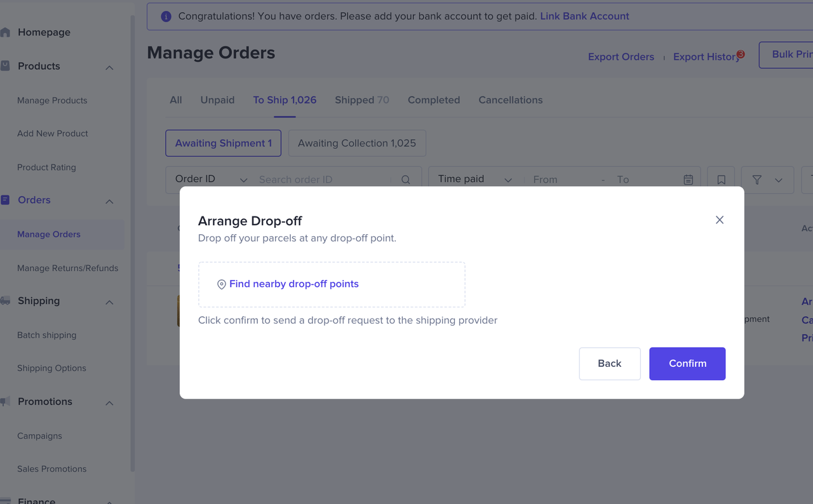Click the bookmark icon button

pyautogui.click(x=721, y=180)
